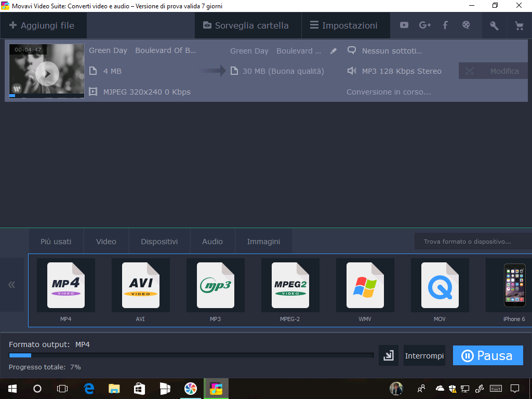Open Microsoft Edge from taskbar
Viewport: 532px width, 399px height.
point(89,389)
